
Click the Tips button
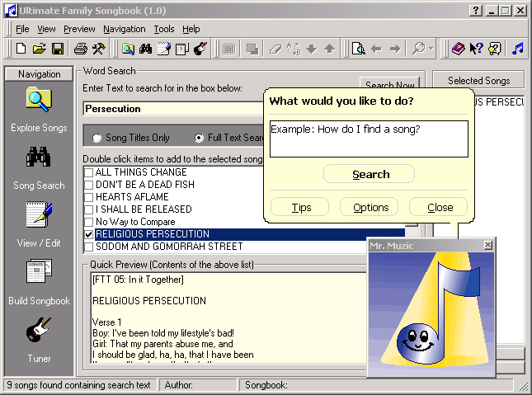(x=299, y=207)
